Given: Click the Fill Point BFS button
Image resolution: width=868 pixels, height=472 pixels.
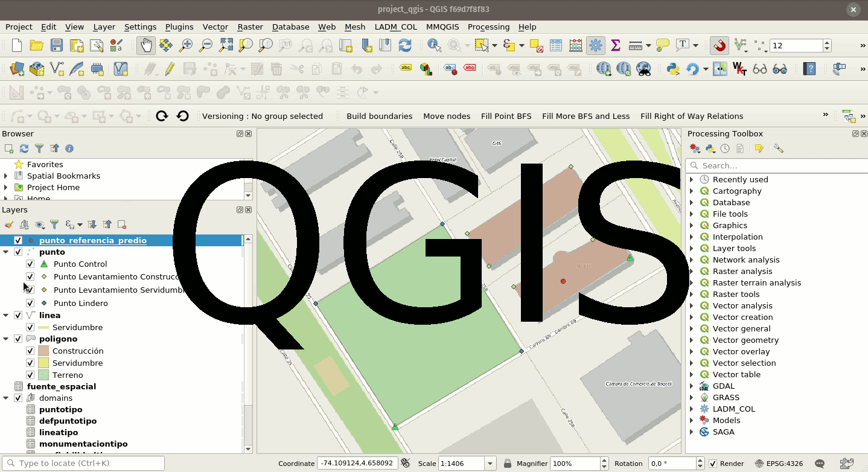Looking at the screenshot, I should click(x=506, y=116).
